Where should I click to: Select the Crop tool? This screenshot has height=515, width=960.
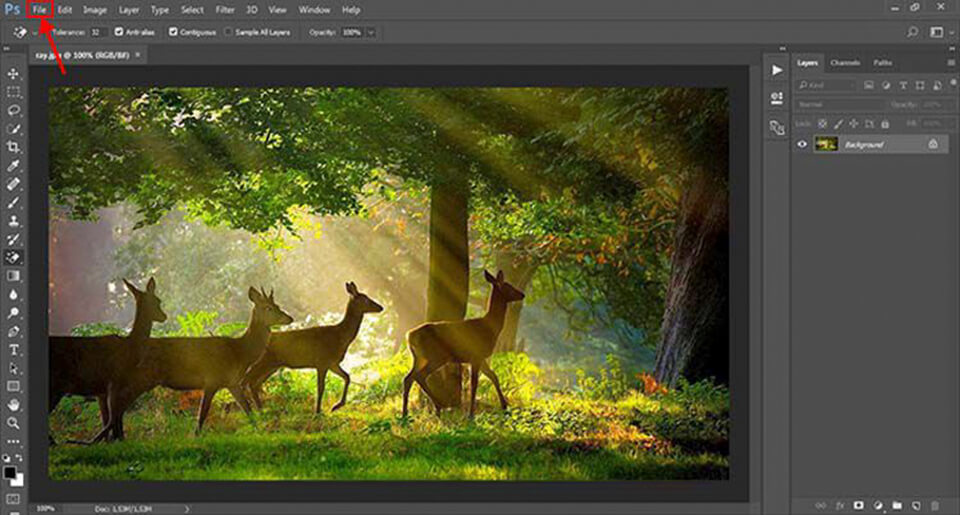13,147
